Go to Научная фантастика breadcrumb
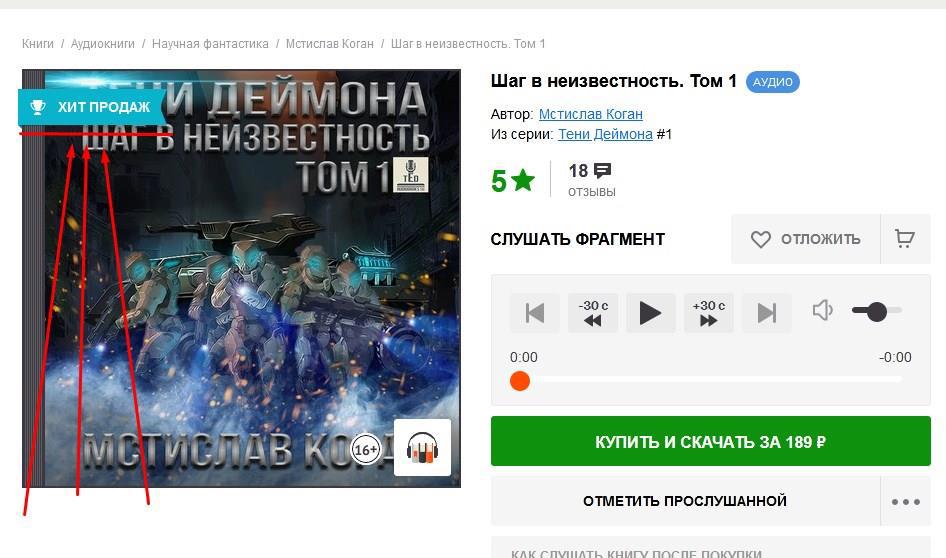Screen dimensions: 946x558 [210, 43]
